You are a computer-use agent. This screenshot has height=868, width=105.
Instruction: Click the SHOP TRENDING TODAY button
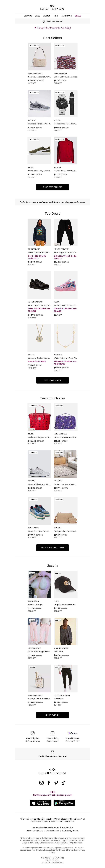[x=52, y=548]
